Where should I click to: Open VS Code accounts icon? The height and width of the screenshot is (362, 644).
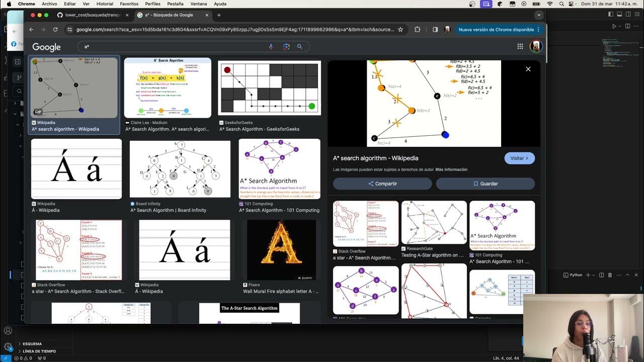tap(8, 331)
